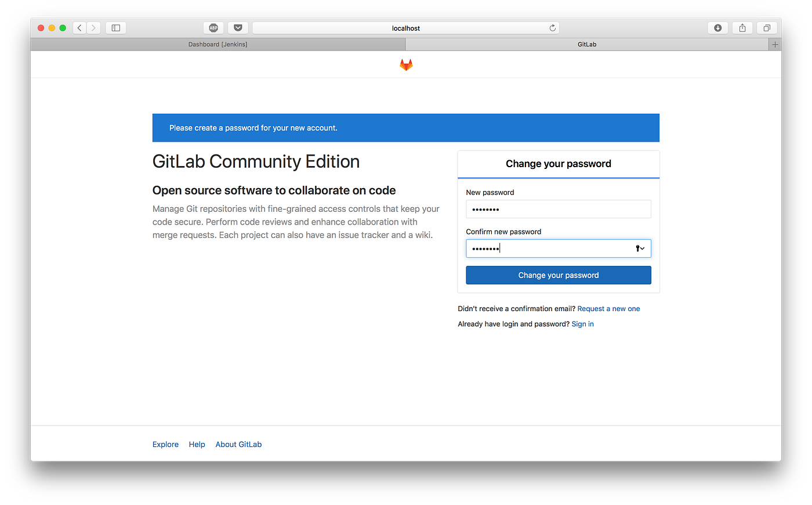Open the Sign in link
812x505 pixels.
point(582,323)
